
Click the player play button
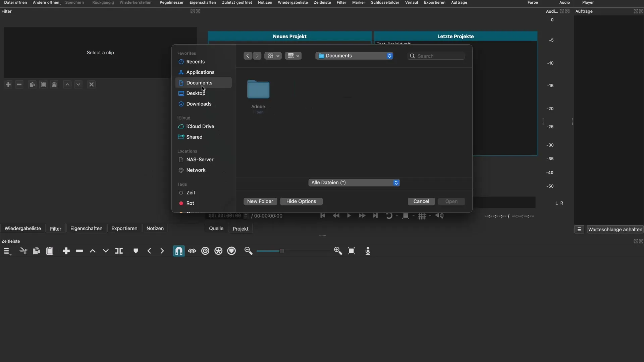coord(349,216)
